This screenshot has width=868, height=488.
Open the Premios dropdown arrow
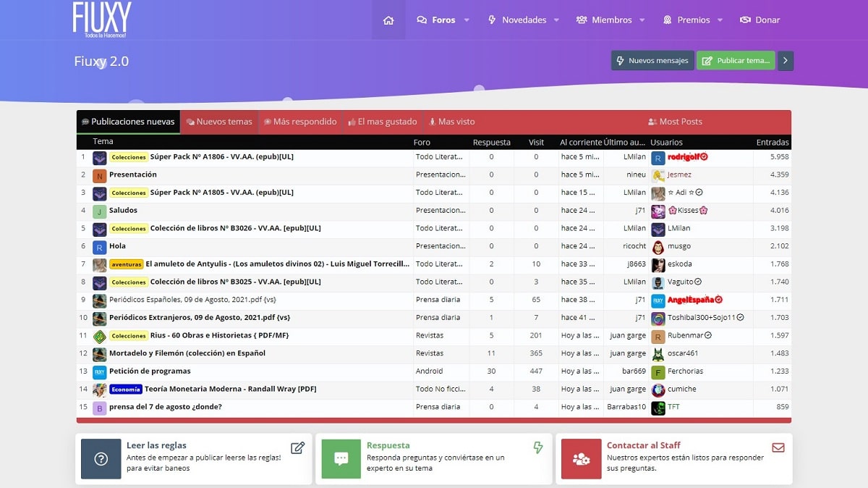coord(720,20)
